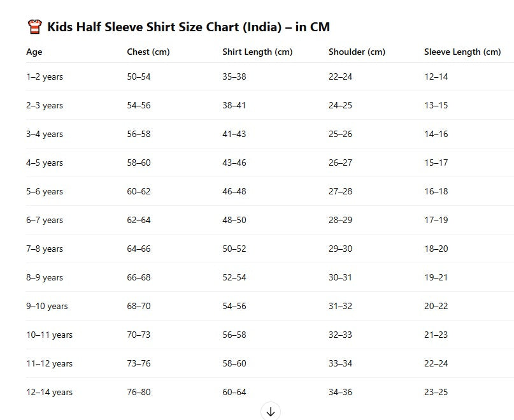
Task: Click sleeve length value 12–14
Action: (436, 76)
